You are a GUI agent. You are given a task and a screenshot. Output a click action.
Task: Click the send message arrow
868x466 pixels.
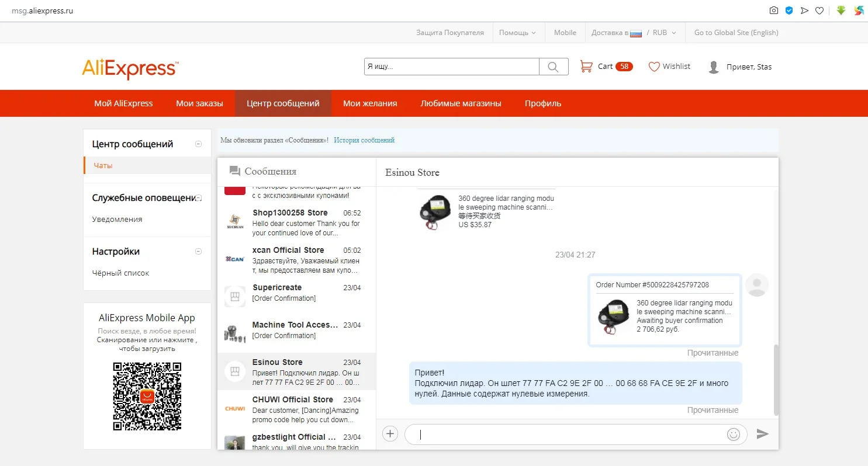[763, 434]
